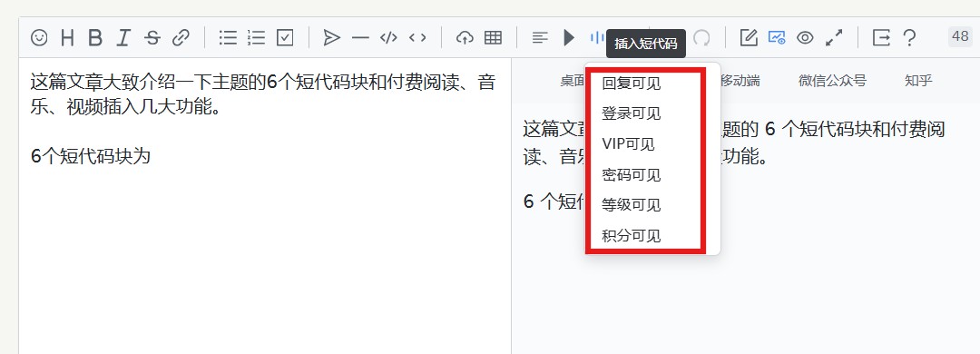The image size is (980, 354).
Task: Insert inline code with <> icon
Action: point(417,38)
